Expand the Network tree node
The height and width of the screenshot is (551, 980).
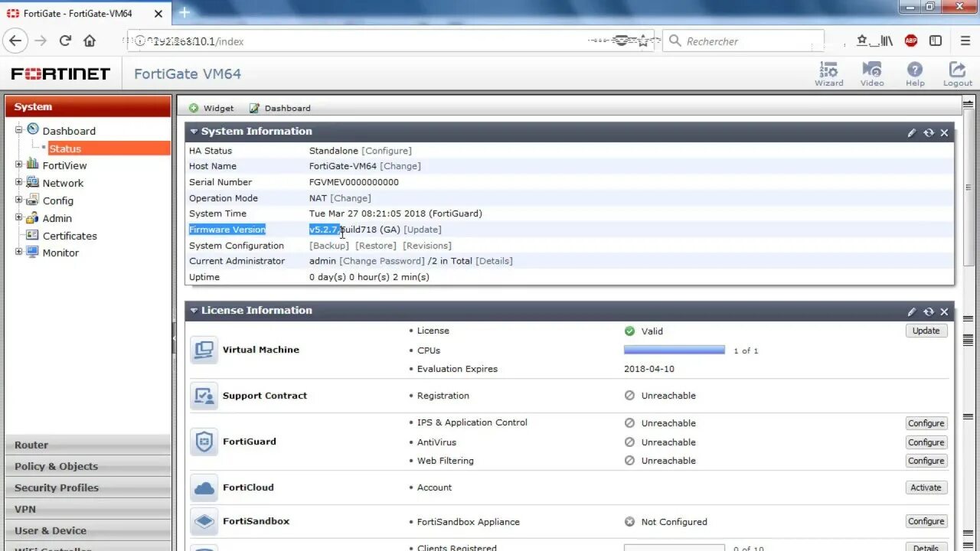coord(19,182)
